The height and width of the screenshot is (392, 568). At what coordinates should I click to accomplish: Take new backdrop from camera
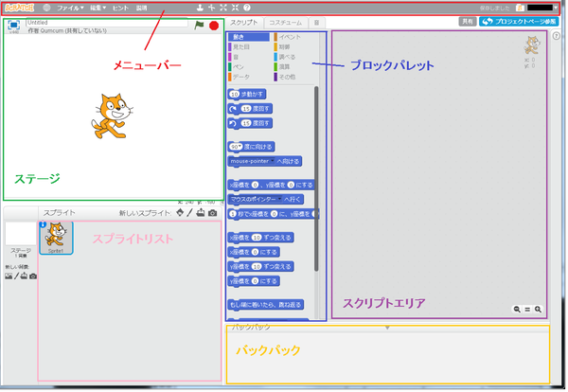pos(33,276)
